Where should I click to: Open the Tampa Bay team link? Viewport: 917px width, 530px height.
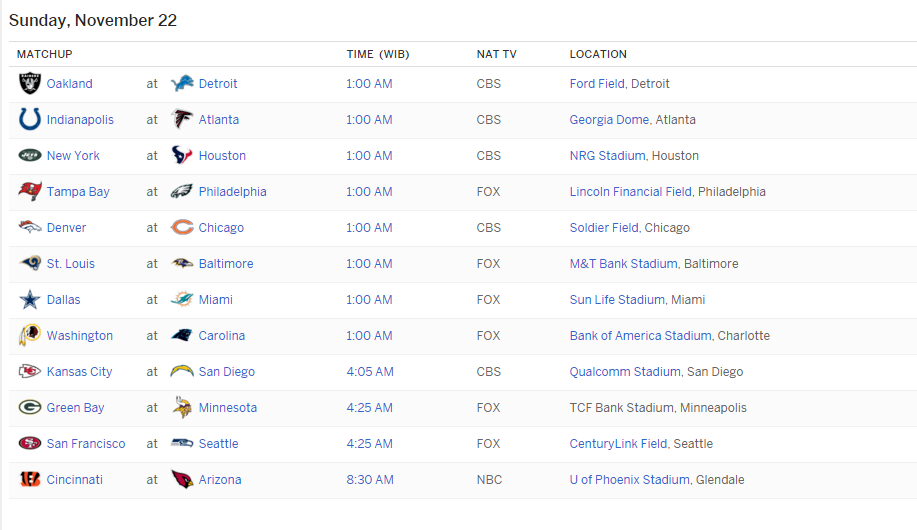click(x=78, y=192)
